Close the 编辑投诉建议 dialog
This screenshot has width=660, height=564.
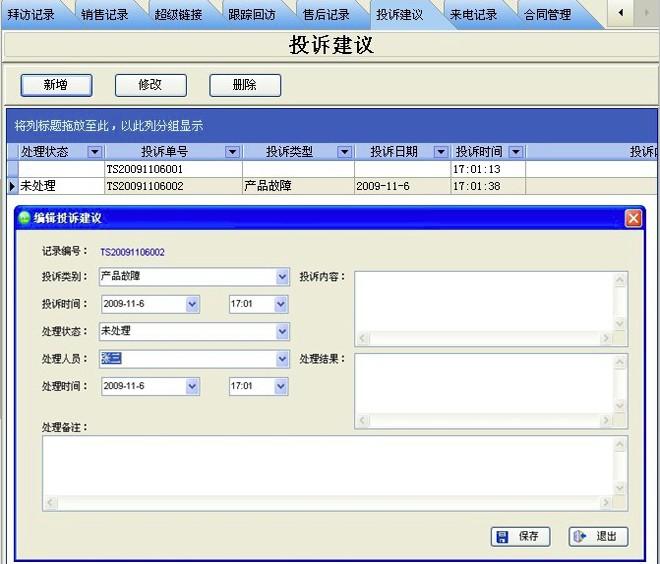pos(632,218)
